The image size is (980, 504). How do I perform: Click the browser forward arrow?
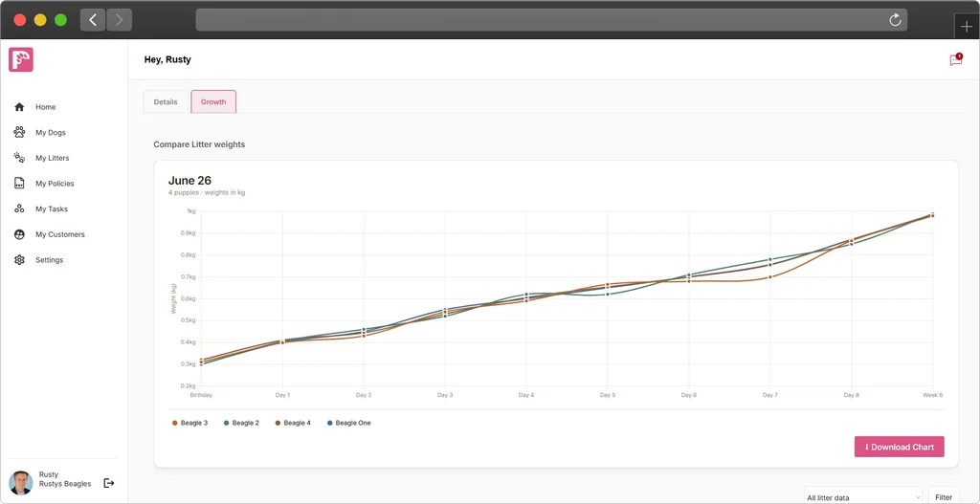(120, 20)
